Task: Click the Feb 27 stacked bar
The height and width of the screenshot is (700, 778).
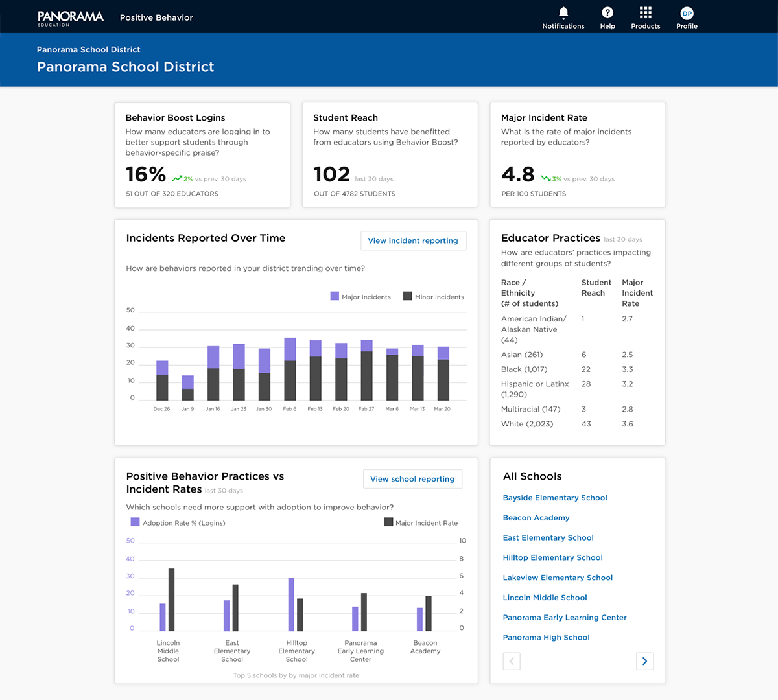Action: coord(366,370)
